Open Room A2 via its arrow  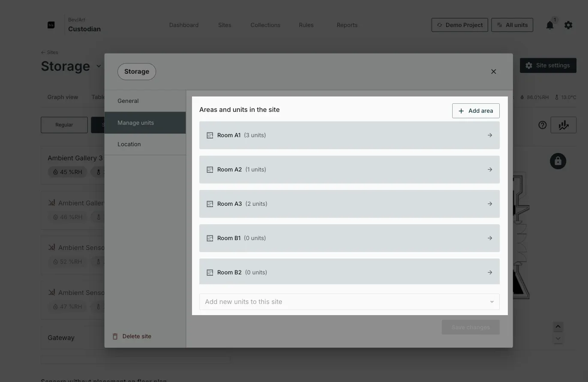[x=490, y=169]
